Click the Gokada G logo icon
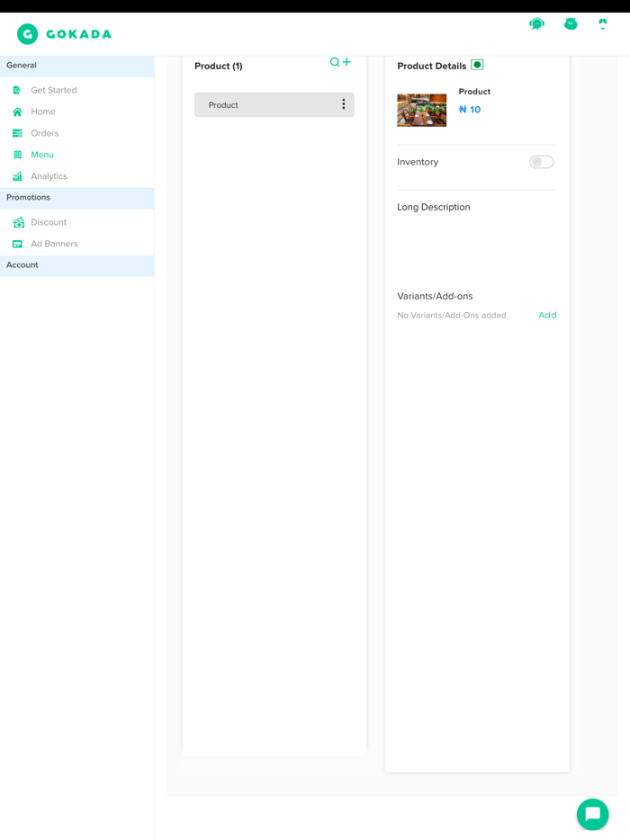This screenshot has height=840, width=630. coord(27,34)
